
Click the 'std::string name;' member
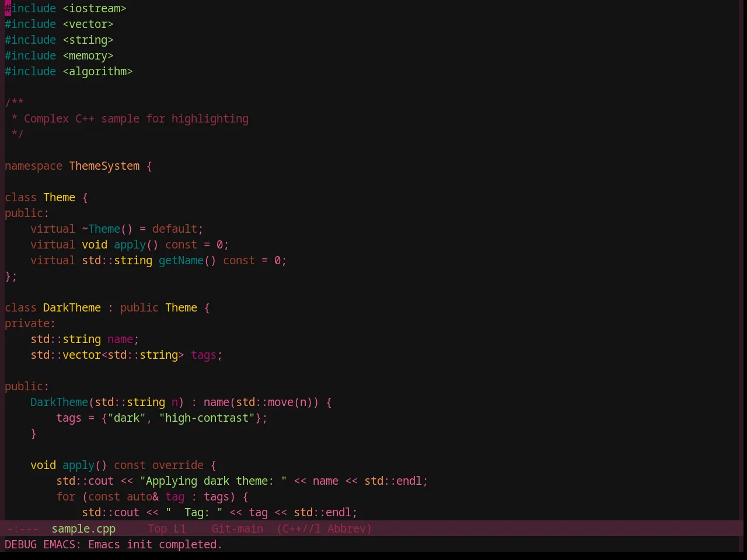tap(85, 339)
